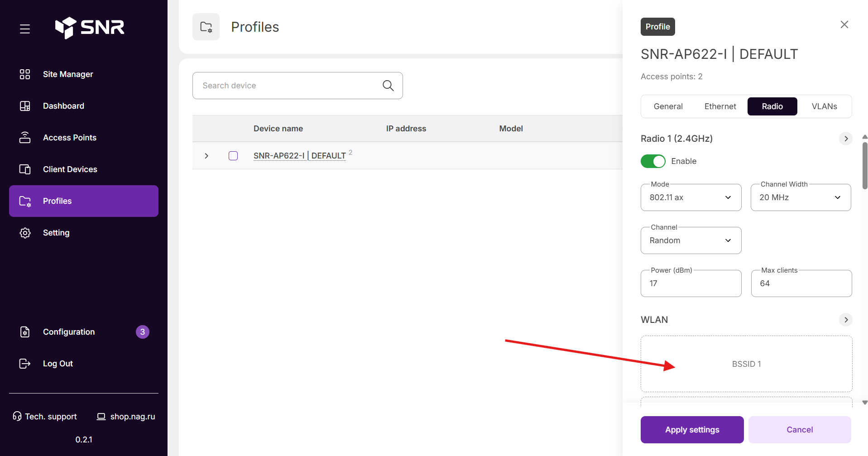Click the Model column header
Screen dimensions: 868x456
click(511, 129)
